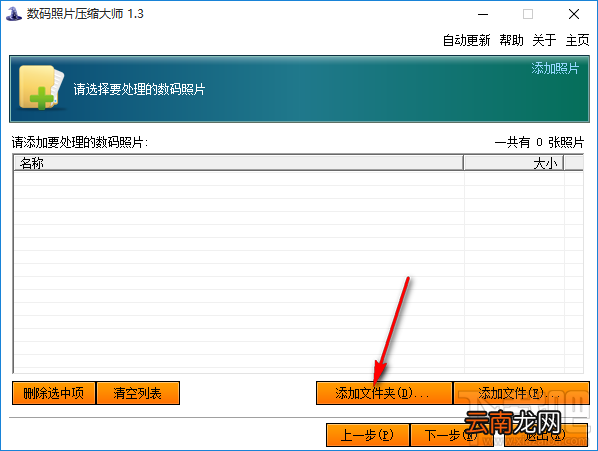Viewport: 598px width, 451px height.
Task: Sort by the 名称 column header
Action: coord(238,163)
